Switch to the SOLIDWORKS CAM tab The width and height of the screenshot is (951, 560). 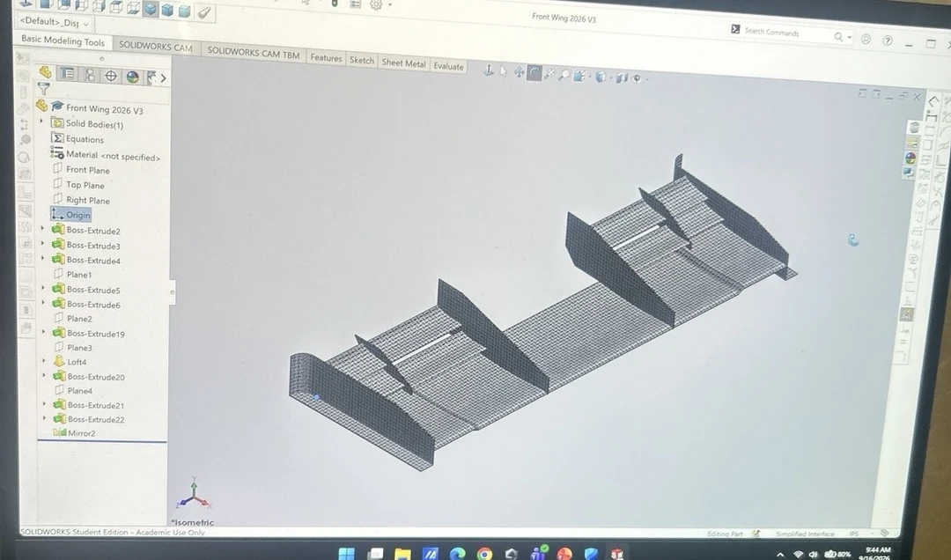(x=155, y=46)
